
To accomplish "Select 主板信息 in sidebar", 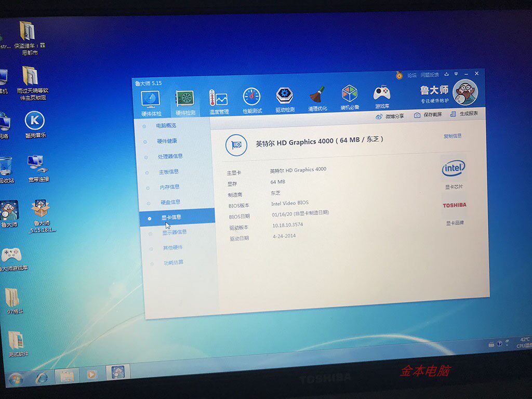I will tap(169, 171).
